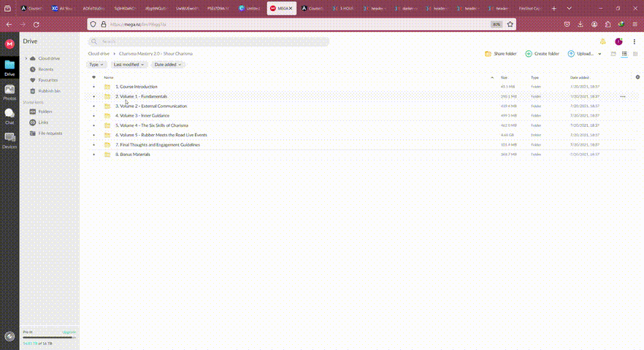Switch to the FireShot Capture tab
644x350 pixels.
pos(529,8)
